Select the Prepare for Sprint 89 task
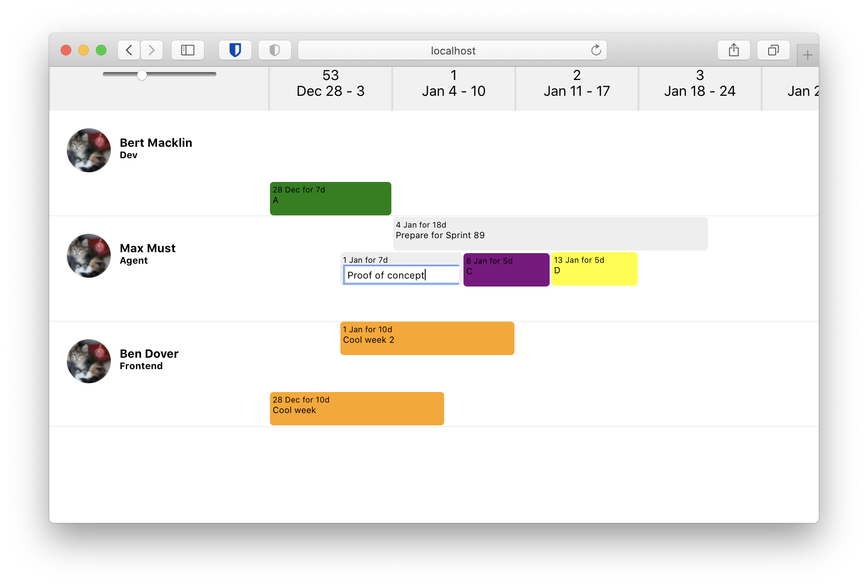 click(x=550, y=234)
